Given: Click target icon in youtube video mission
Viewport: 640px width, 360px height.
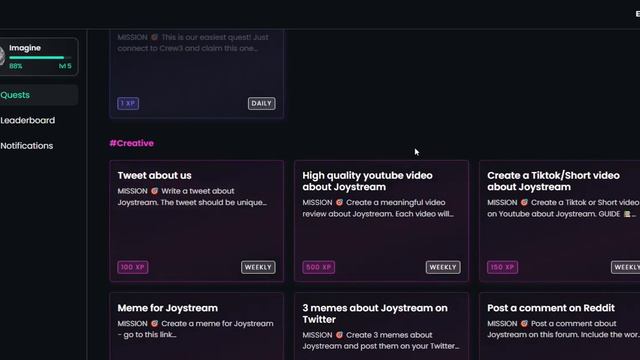Looking at the screenshot, I should click(x=339, y=202).
